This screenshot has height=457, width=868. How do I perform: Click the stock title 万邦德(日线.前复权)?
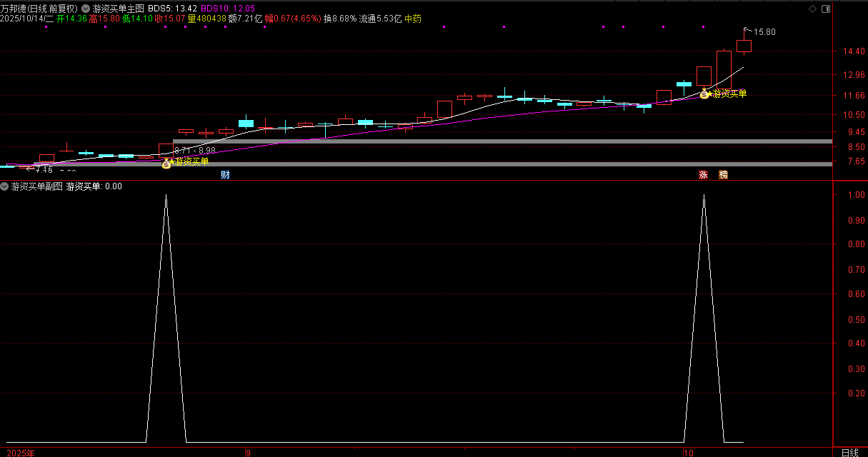point(39,9)
